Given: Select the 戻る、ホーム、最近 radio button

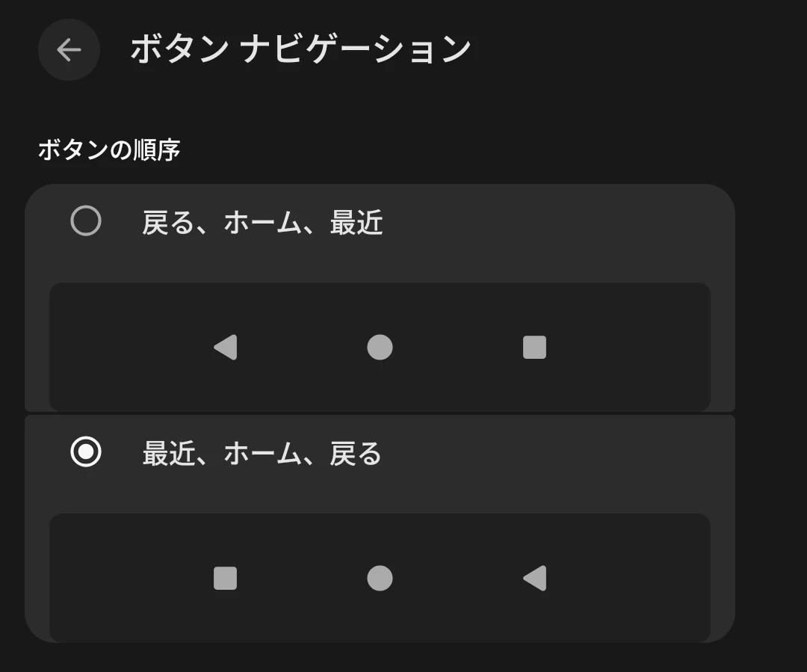Looking at the screenshot, I should (86, 221).
